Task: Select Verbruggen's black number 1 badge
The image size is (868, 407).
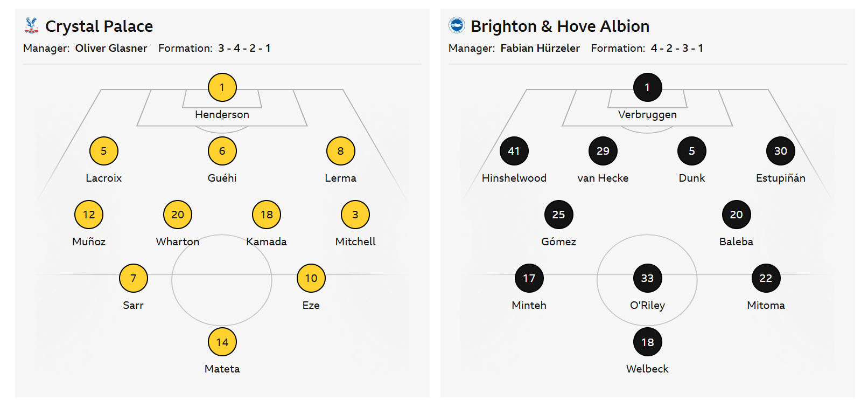Action: (x=647, y=87)
